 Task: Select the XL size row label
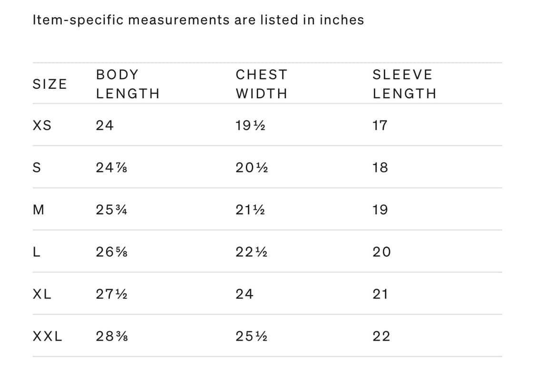point(42,294)
